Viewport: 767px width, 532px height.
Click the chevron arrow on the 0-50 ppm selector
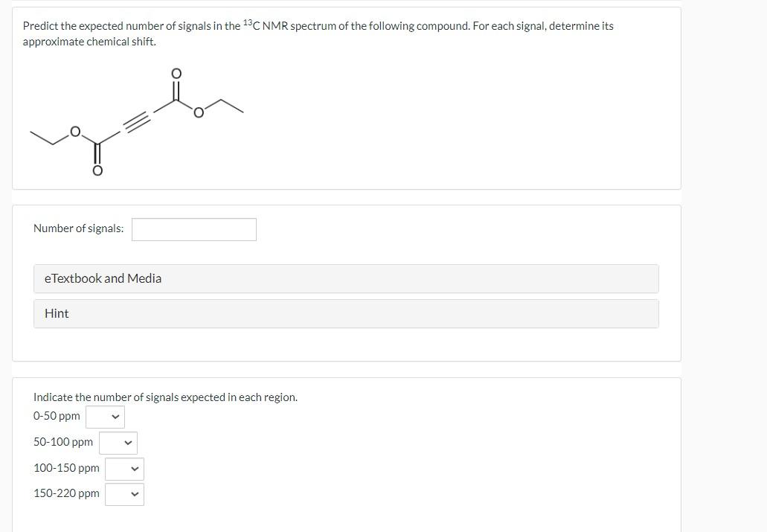point(115,417)
